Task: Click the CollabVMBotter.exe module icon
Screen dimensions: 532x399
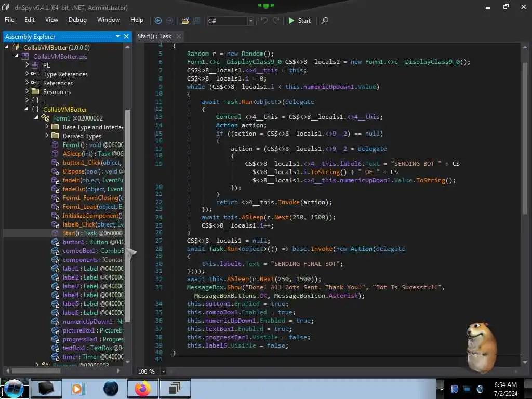Action: (25, 56)
